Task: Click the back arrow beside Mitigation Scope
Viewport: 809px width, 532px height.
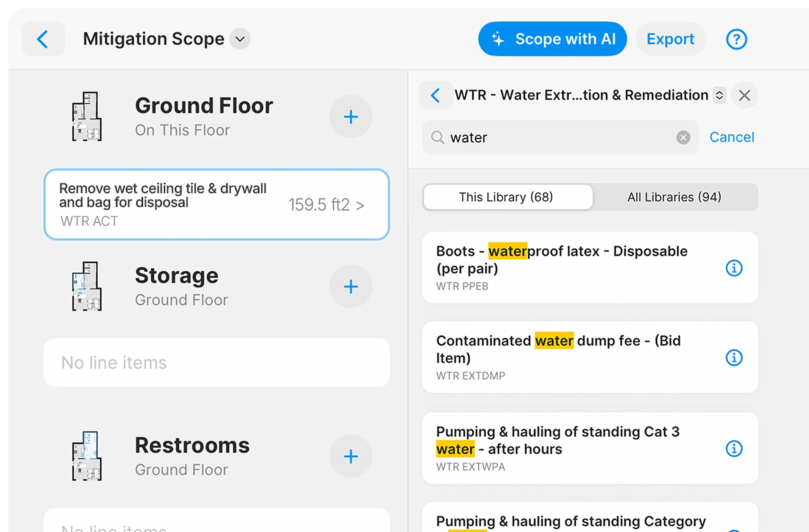Action: pos(43,39)
